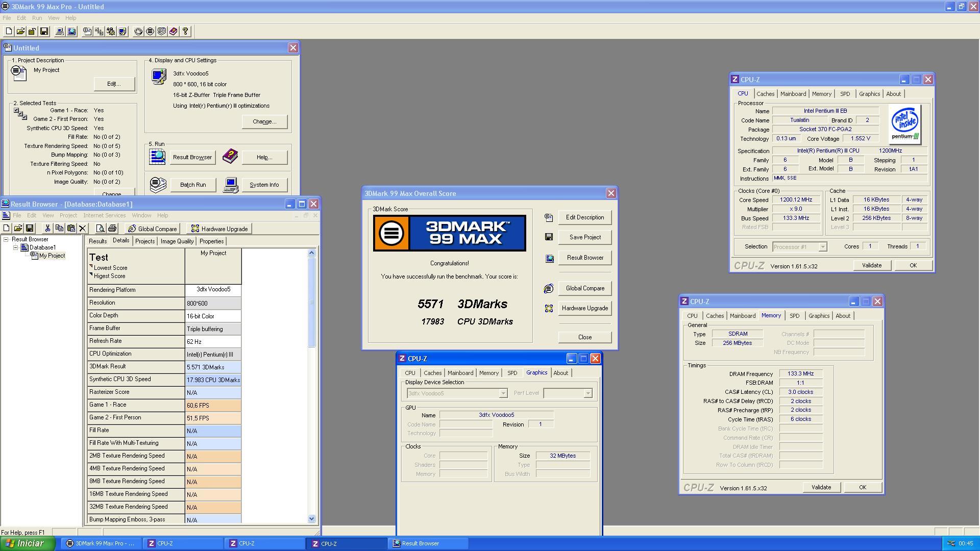Click the purple help book icon in the 3DMark main toolbar
This screenshot has height=551, width=980.
point(174,32)
